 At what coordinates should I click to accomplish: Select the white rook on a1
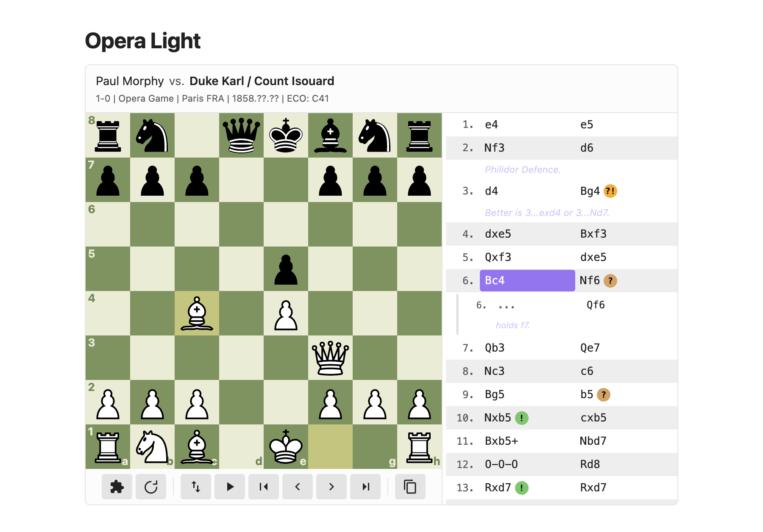(x=108, y=447)
